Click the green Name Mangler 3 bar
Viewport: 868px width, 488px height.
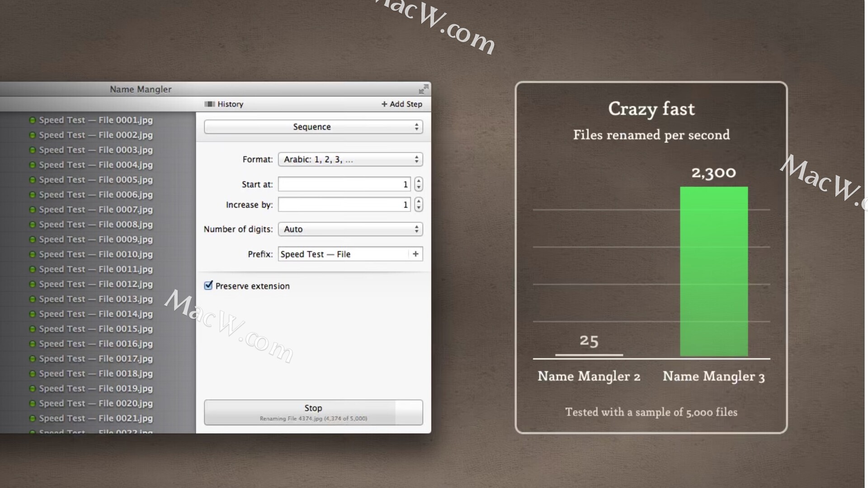pyautogui.click(x=714, y=271)
